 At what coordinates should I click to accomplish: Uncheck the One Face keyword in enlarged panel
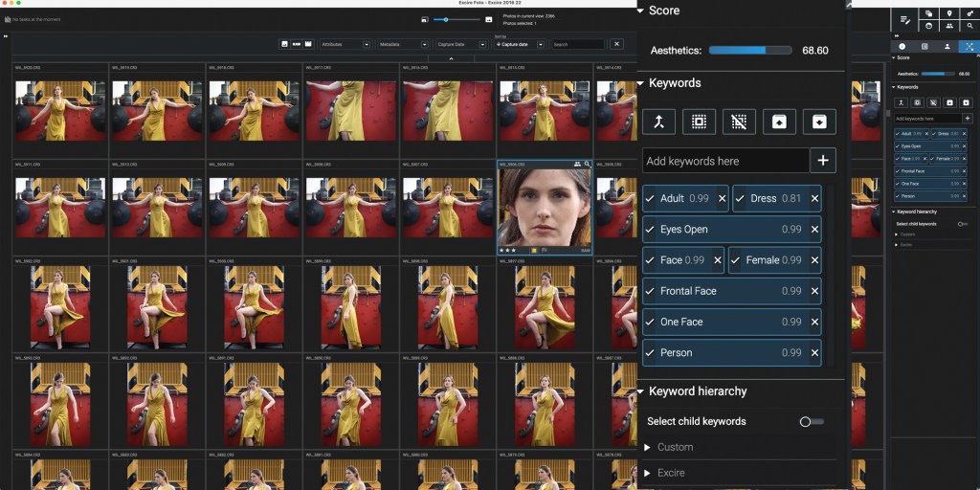(x=651, y=322)
